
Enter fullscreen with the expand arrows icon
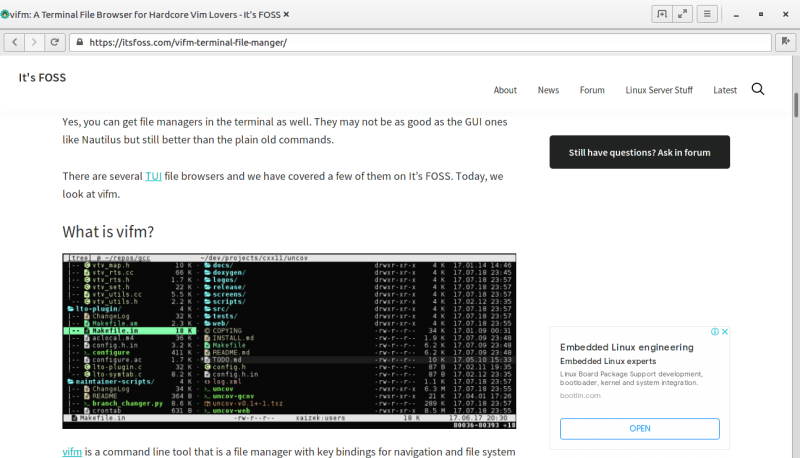[684, 14]
